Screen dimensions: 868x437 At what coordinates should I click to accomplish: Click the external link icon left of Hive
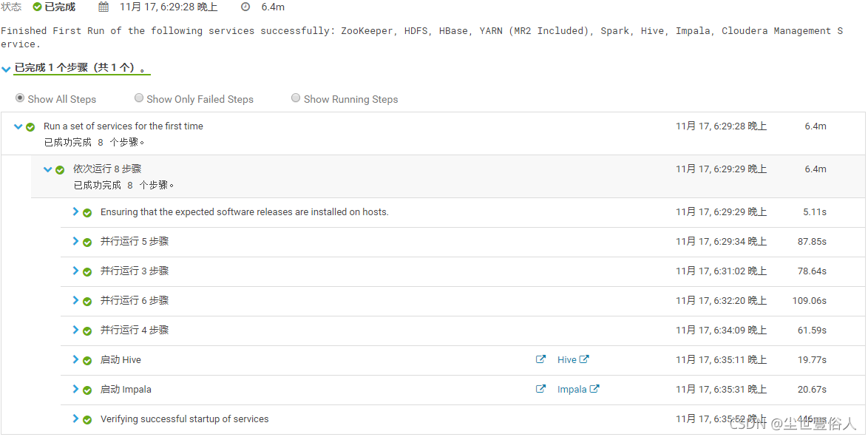[541, 359]
